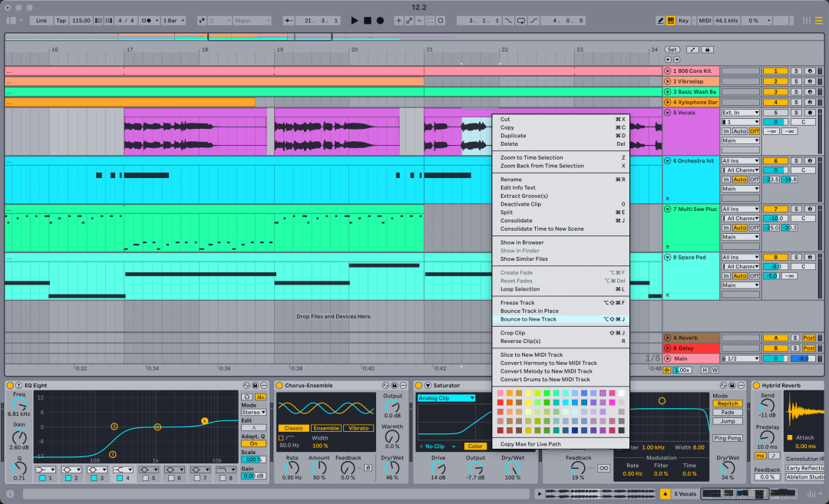829x504 pixels.
Task: Select Freeze Track from context menu
Action: pyautogui.click(x=561, y=303)
